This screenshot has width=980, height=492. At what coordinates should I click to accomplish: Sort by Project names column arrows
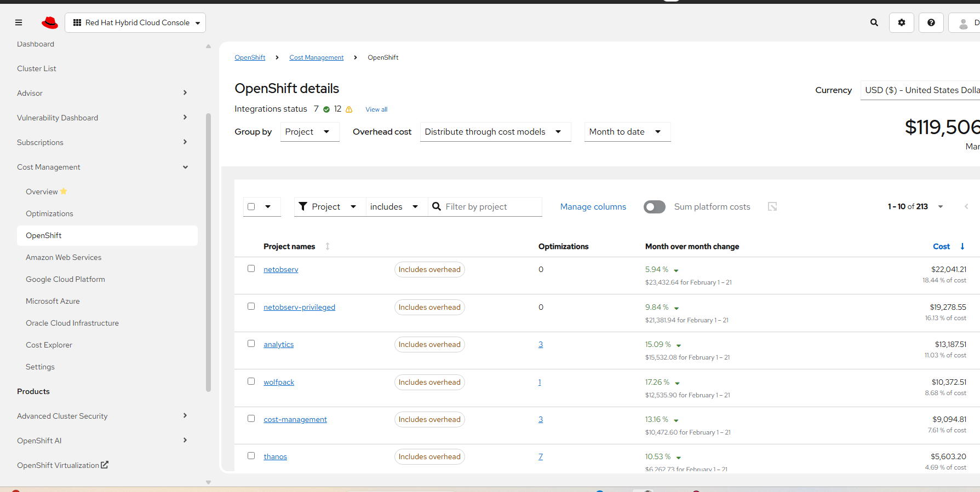coord(328,246)
